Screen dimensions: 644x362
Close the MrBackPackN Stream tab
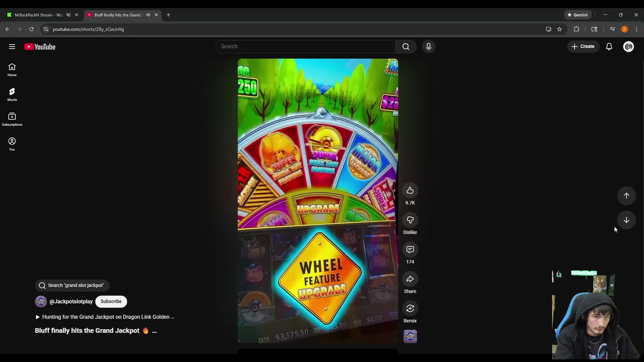pyautogui.click(x=76, y=15)
